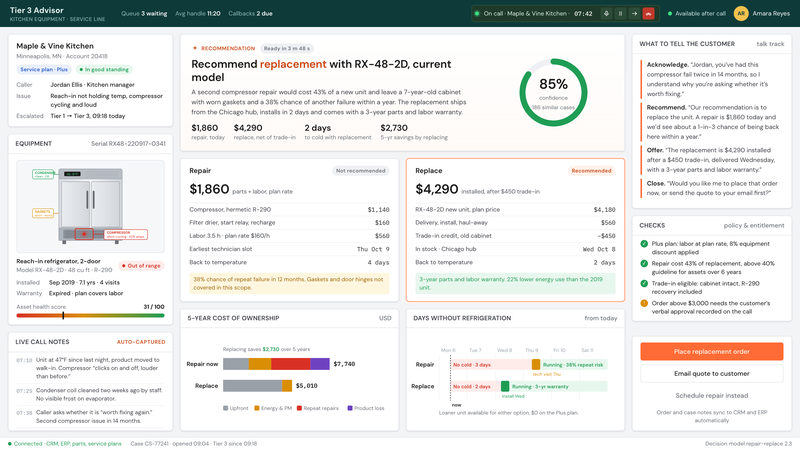Screen dimensions: 800x450
Task: Click the red Repair repairs segment in Repair now bar
Action: click(290, 364)
